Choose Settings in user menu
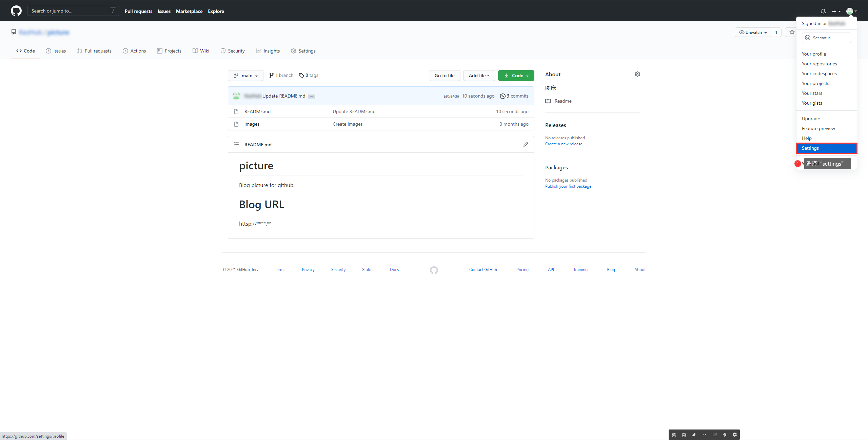Viewport: 868px width, 440px height. pos(826,148)
